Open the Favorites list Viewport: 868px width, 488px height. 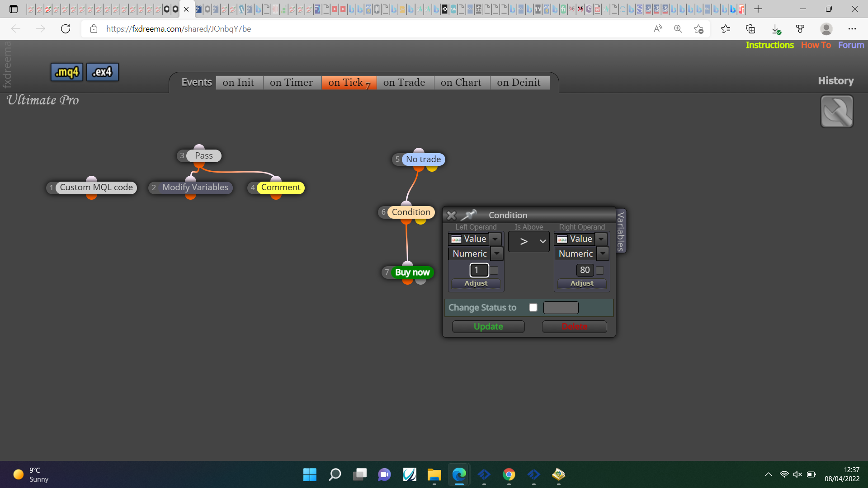tap(726, 29)
